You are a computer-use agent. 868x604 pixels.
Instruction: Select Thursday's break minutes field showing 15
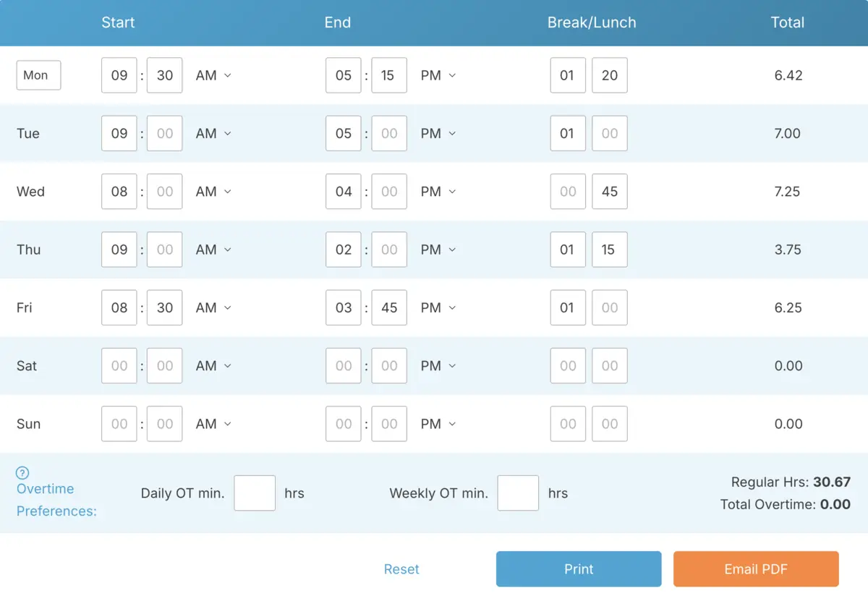click(610, 250)
